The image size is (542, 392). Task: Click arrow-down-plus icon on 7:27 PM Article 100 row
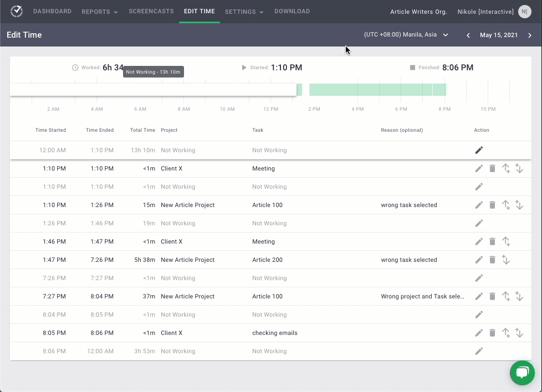[x=519, y=297]
